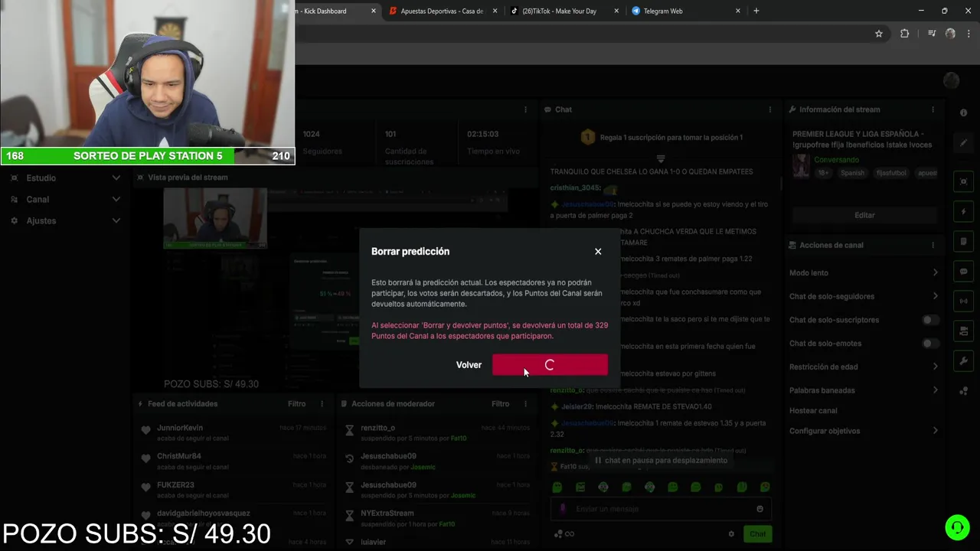This screenshot has width=980, height=551.
Task: Click the broadcast signal icon in right rail
Action: (x=964, y=302)
